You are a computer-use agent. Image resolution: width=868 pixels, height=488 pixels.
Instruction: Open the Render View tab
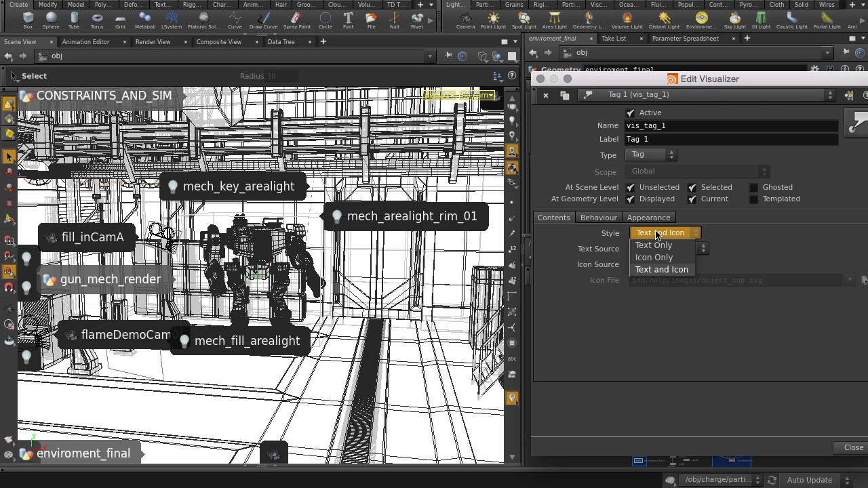click(153, 42)
